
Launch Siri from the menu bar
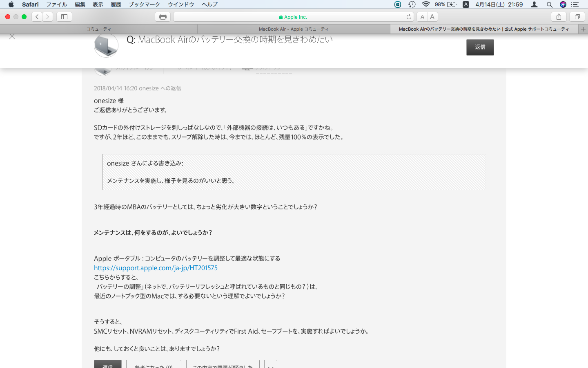point(563,4)
